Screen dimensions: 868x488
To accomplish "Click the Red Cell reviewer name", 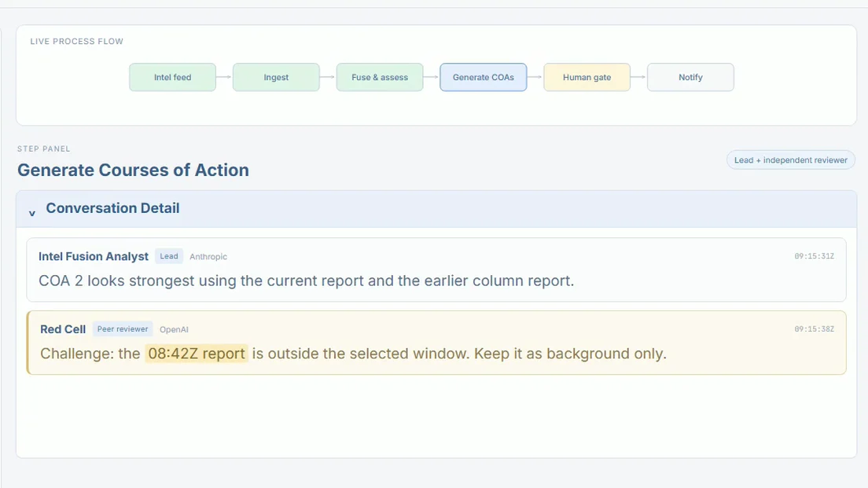I will [63, 329].
